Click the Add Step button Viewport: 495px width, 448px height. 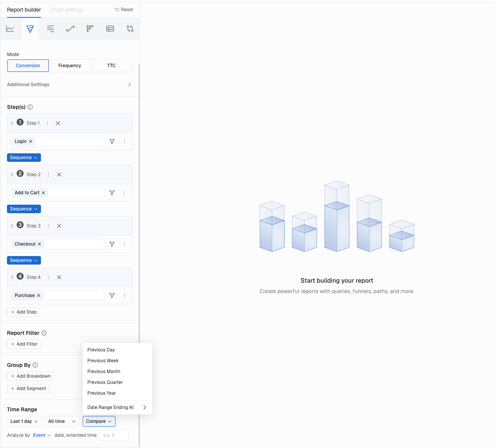click(x=24, y=312)
